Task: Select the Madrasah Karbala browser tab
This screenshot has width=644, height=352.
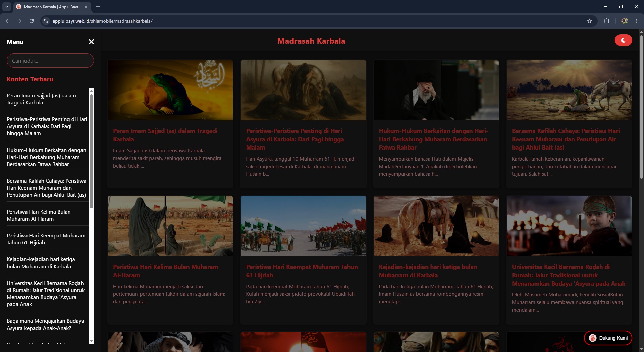Action: point(52,7)
